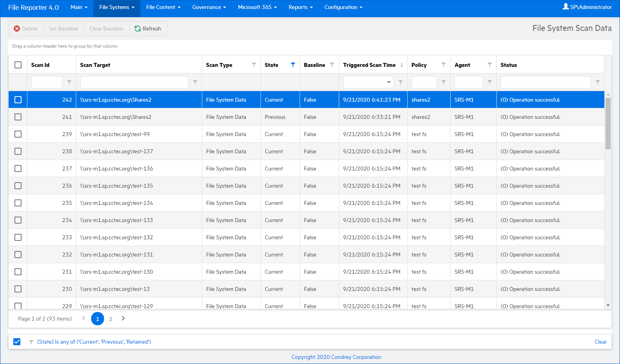Open the Governance menu
This screenshot has width=620, height=364.
[209, 7]
